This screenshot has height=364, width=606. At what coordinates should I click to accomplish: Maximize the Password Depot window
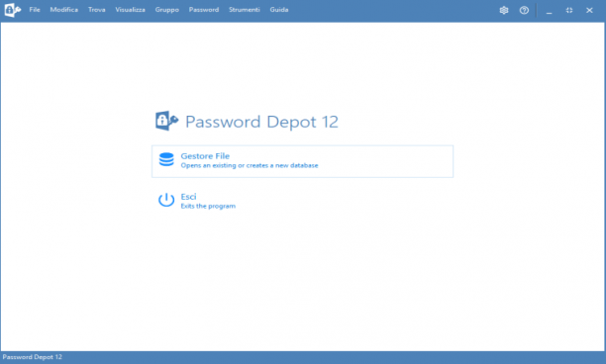point(569,11)
